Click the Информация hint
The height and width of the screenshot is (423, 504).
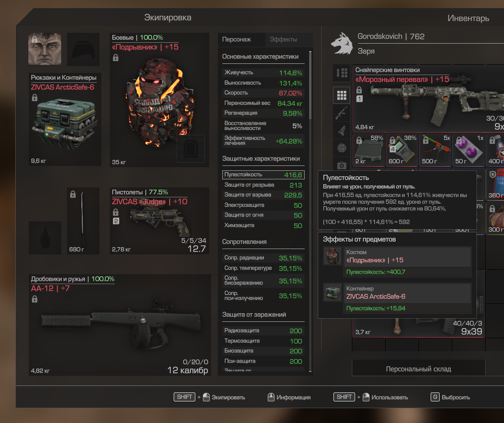tap(289, 397)
